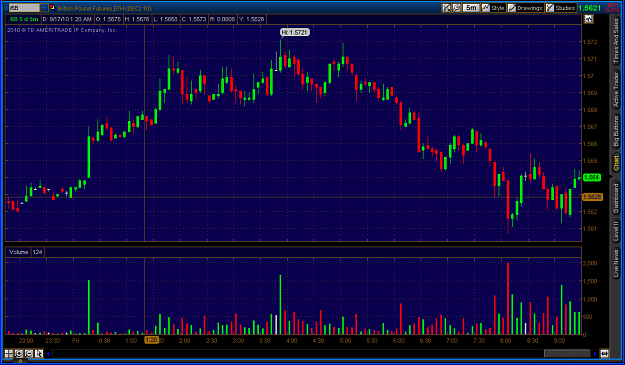Viewport: 625px width, 365px height.
Task: Click the green 1.5621 quote in title bar
Action: tap(590, 8)
